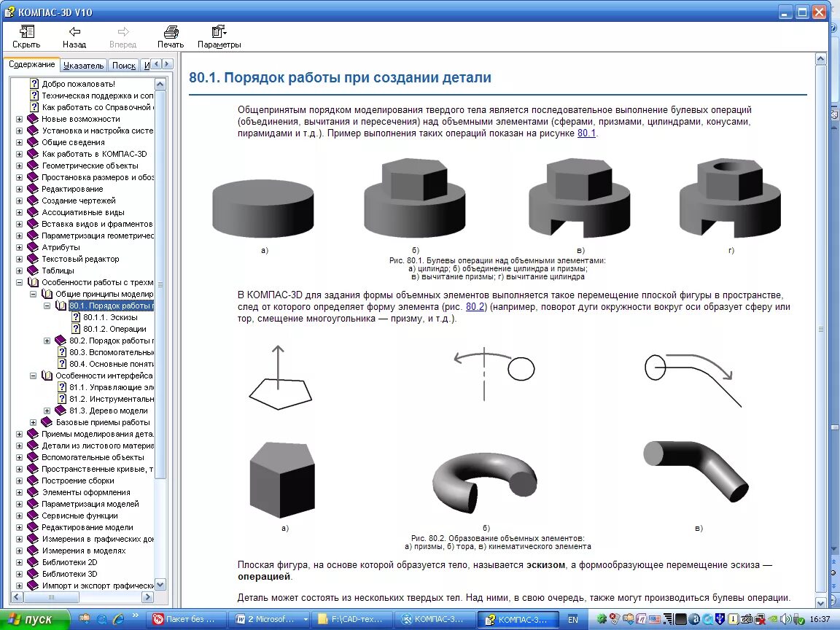Screen dimensions: 840x630
Task: Open the Windows пуск (Start) button
Action: coord(35,619)
